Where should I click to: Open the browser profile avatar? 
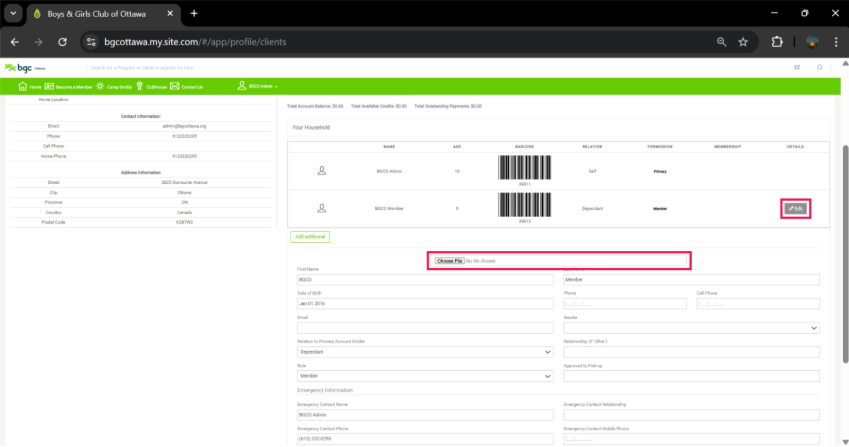pos(812,42)
